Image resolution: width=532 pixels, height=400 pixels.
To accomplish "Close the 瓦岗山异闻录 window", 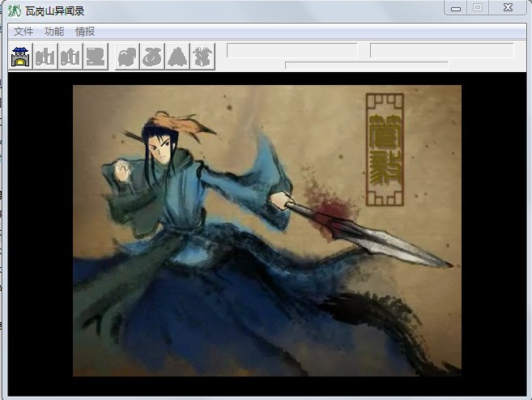I will 508,8.
